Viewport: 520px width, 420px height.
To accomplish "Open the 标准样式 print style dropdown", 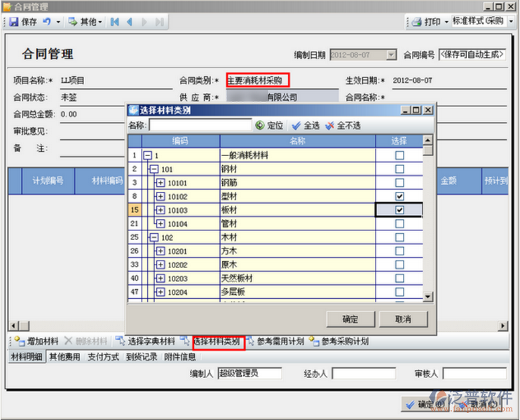I will pos(511,22).
